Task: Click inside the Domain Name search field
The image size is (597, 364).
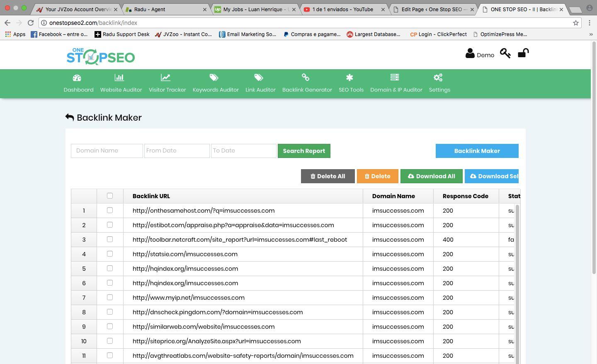Action: 107,150
